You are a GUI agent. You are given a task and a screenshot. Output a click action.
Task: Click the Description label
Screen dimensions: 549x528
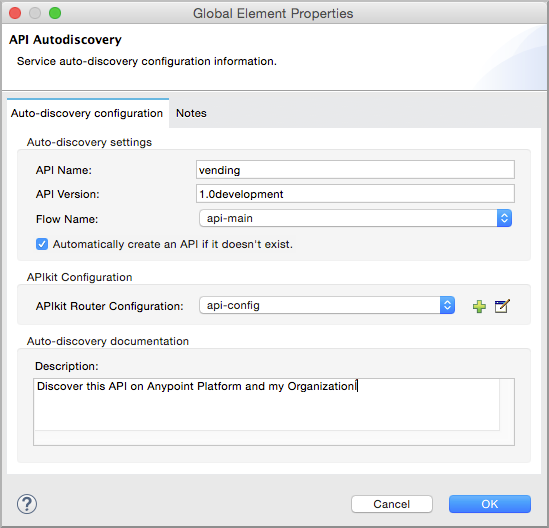pos(67,366)
